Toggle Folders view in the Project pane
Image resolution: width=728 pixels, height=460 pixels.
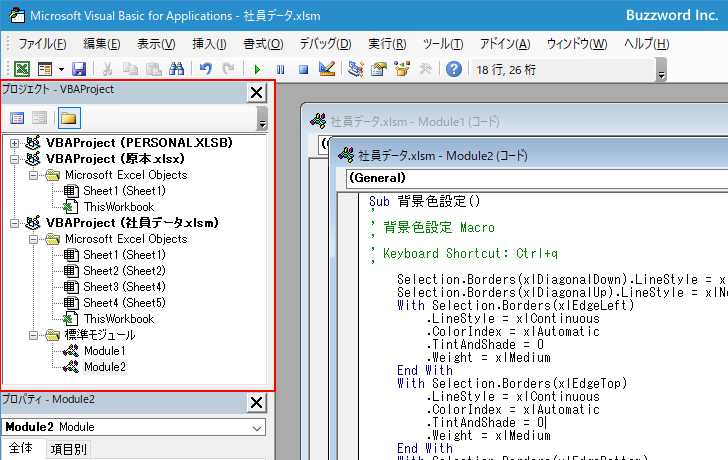pyautogui.click(x=69, y=118)
